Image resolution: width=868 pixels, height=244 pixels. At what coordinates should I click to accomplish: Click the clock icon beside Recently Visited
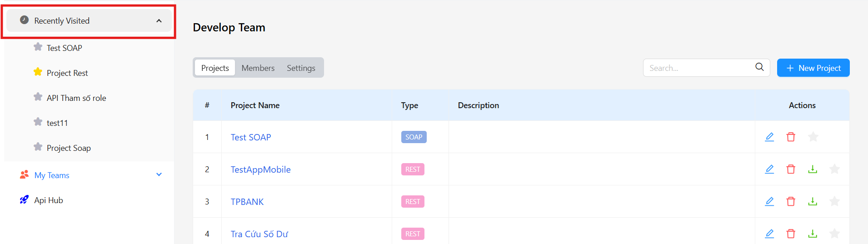pyautogui.click(x=25, y=20)
